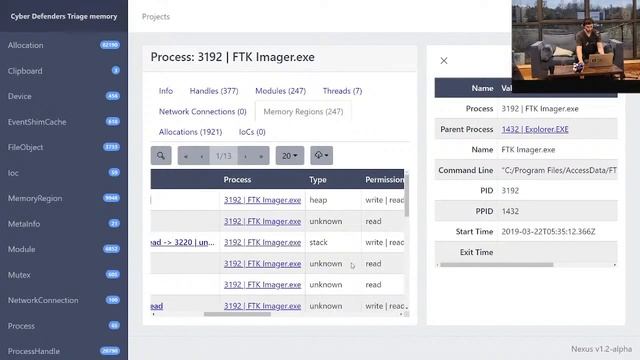
Task: Click the Command Line value text
Action: [559, 170]
